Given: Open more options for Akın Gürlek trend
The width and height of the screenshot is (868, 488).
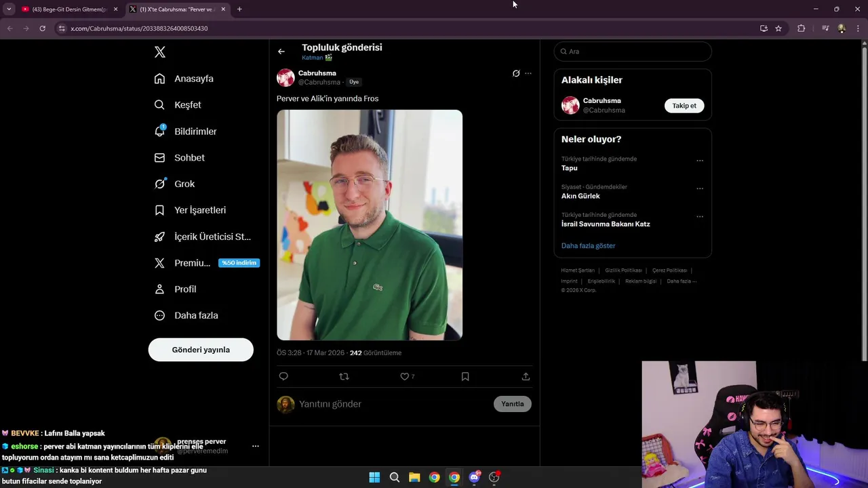Looking at the screenshot, I should click(700, 188).
